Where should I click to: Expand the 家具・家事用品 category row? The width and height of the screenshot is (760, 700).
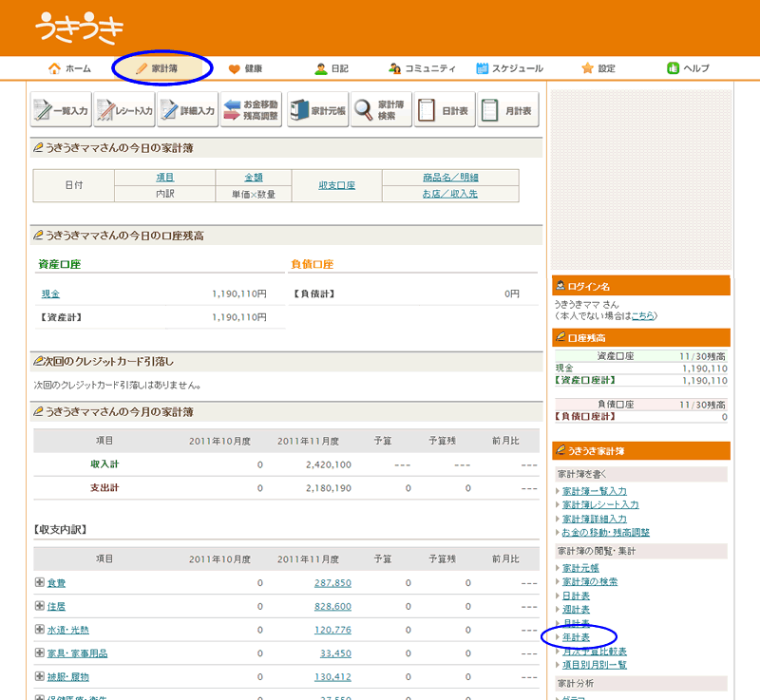[39, 653]
